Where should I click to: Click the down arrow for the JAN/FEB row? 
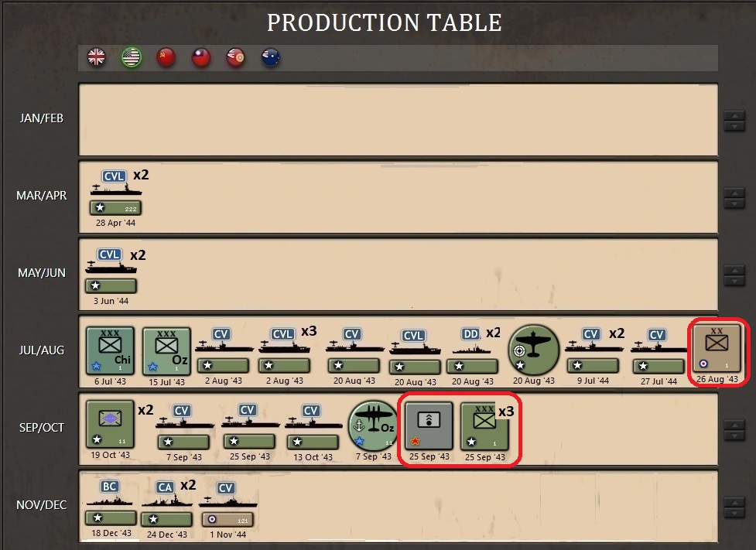coord(734,126)
